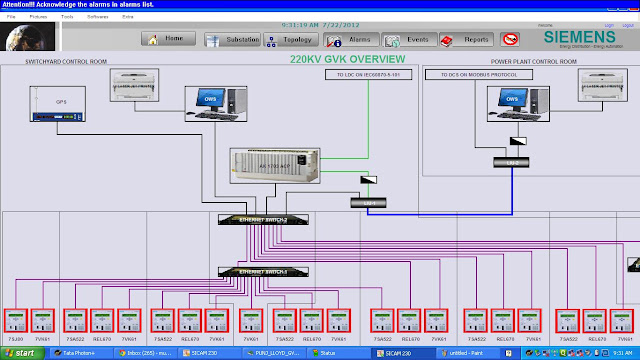This screenshot has width=640, height=360.
Task: Select Ethernet Switch-2 device
Action: click(263, 220)
